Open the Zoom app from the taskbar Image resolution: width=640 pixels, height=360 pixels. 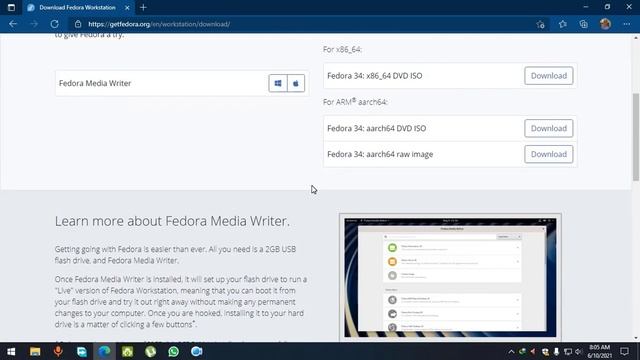pos(197,351)
